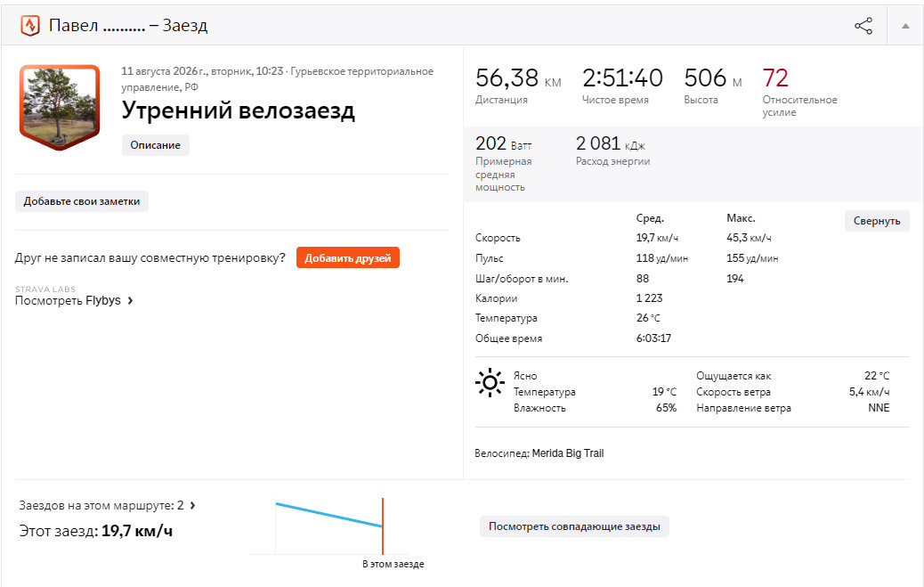This screenshot has width=924, height=587.
Task: Click the wind direction value NNE
Action: coord(879,408)
